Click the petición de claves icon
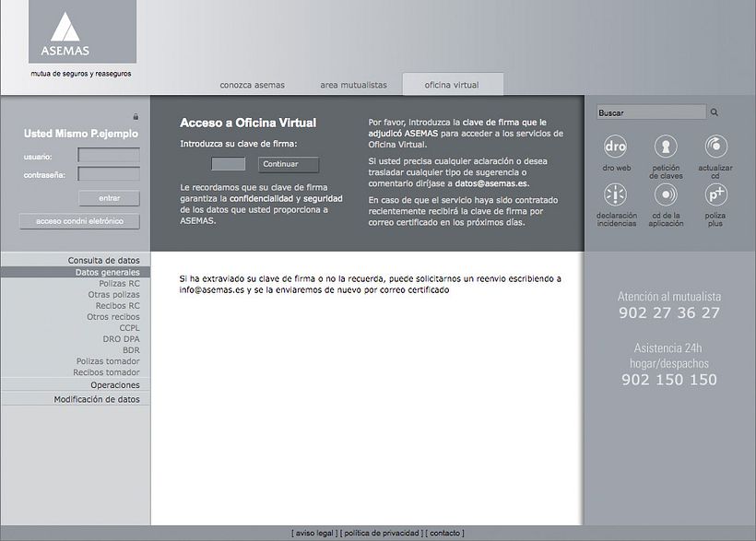Image resolution: width=756 pixels, height=541 pixels. [x=666, y=147]
